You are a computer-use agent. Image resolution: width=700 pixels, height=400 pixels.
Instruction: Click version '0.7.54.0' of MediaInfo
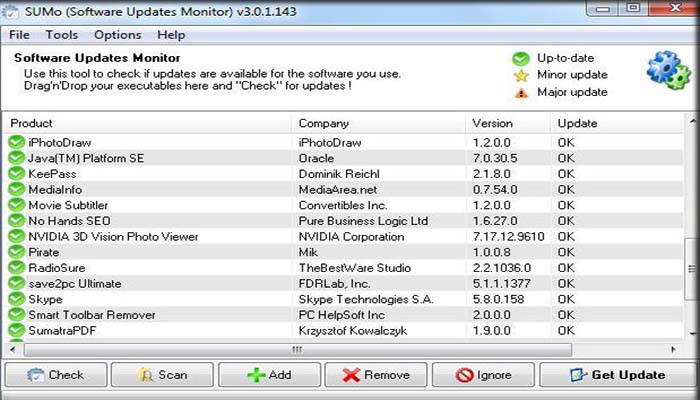pyautogui.click(x=495, y=189)
